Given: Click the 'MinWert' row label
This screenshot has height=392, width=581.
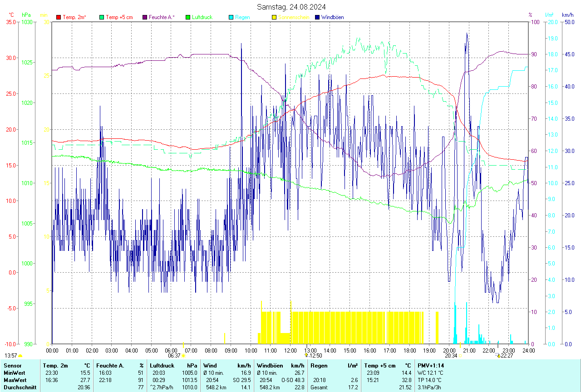Looking at the screenshot, I should [14, 372].
